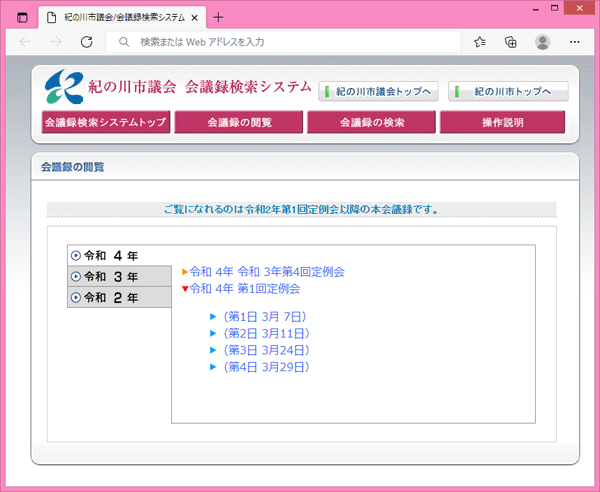600x492 pixels.
Task: Reload the page with refresh icon
Action: pos(87,42)
